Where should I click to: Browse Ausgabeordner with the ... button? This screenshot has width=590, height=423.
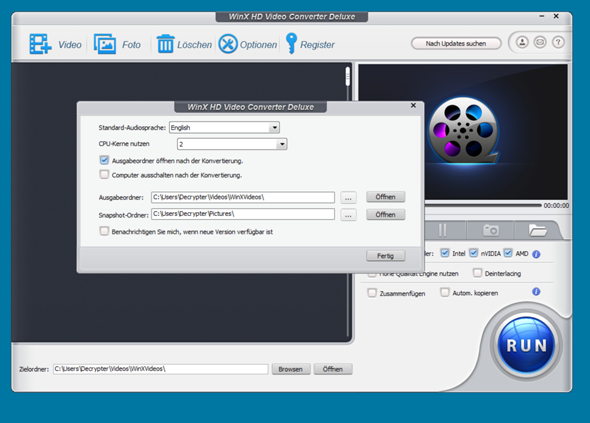[x=348, y=198]
